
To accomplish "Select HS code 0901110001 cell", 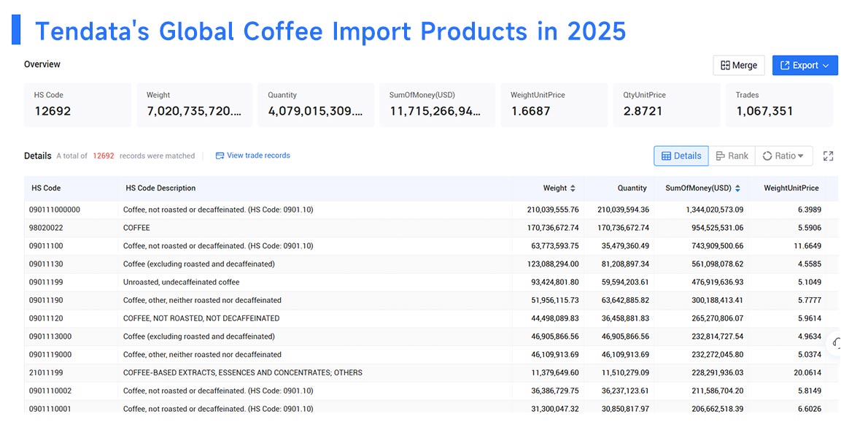I will coord(50,409).
